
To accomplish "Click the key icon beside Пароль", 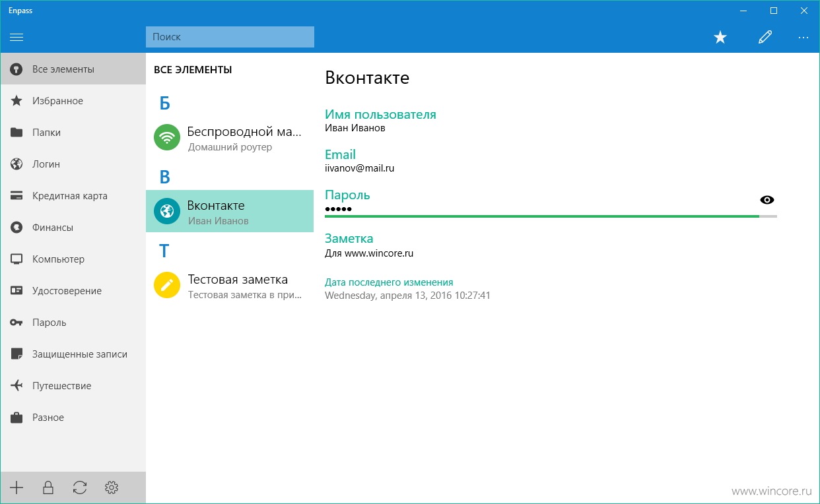I will pos(17,323).
